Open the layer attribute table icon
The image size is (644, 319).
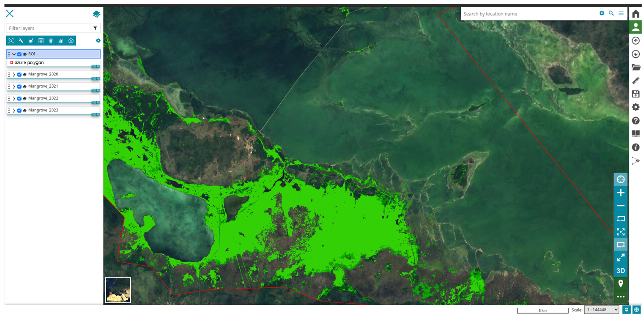(x=41, y=41)
